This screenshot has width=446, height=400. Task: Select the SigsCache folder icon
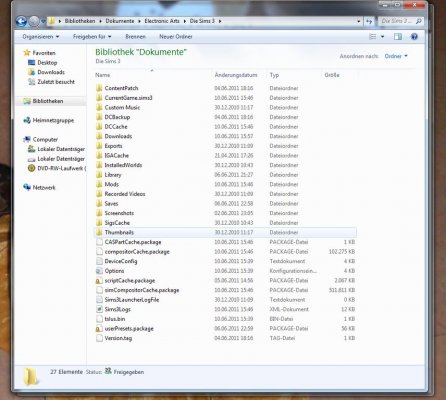click(99, 223)
